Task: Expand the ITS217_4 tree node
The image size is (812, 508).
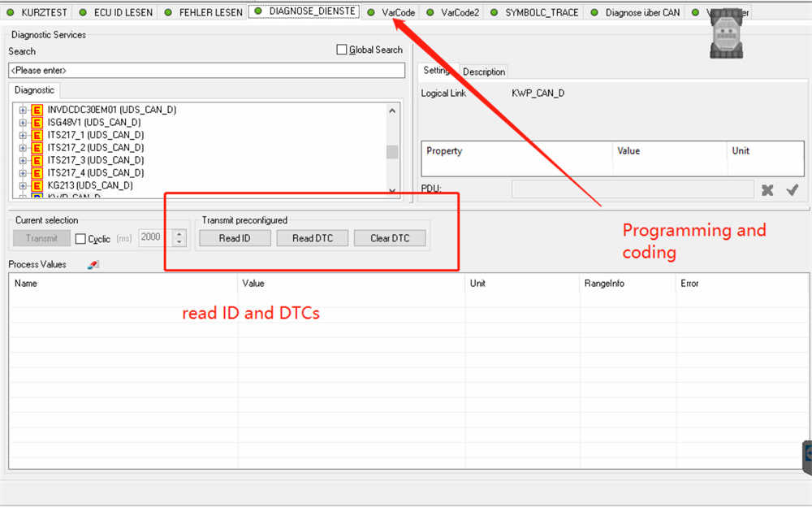Action: pos(23,173)
